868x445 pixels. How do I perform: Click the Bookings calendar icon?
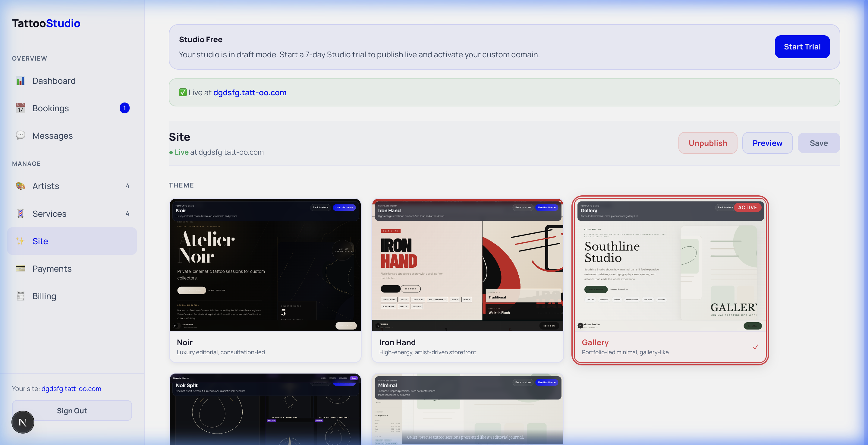coord(20,108)
